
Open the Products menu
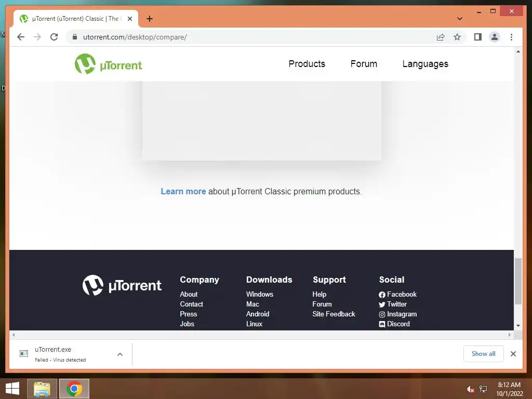point(307,64)
